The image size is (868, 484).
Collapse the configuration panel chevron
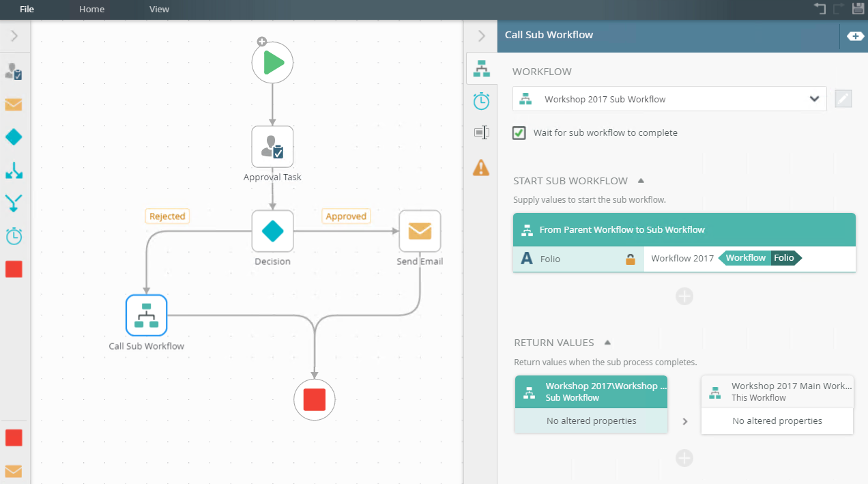(481, 36)
